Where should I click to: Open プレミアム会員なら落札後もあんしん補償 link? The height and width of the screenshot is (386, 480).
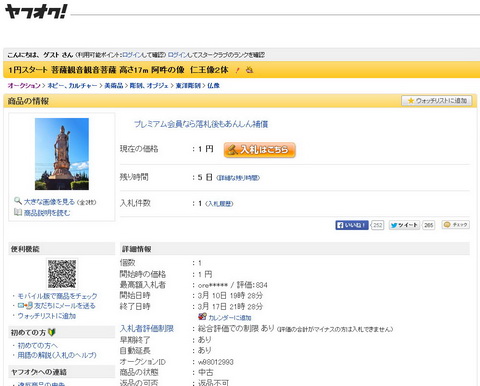tap(201, 124)
